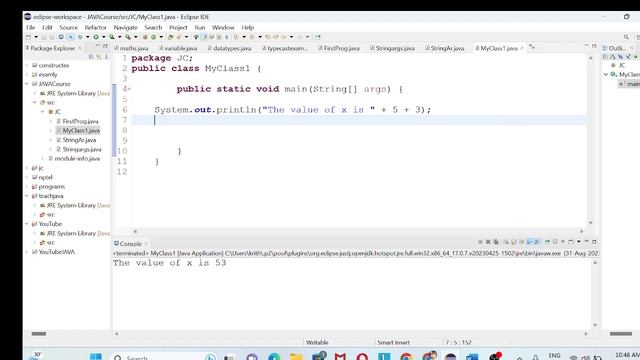Click the Smart Insert status bar entry
640x360 pixels.
tap(393, 342)
